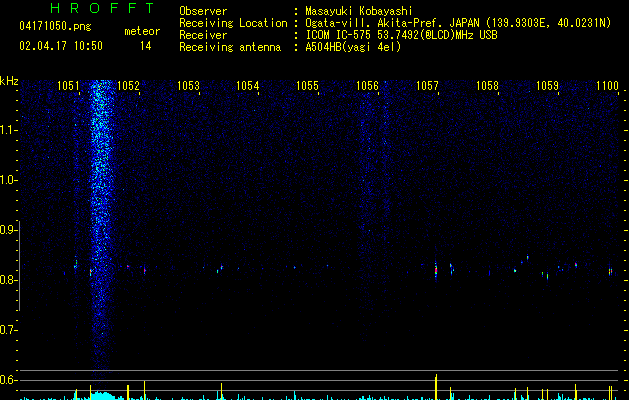
Task: Click the 1055 time axis label
Action: [x=307, y=86]
